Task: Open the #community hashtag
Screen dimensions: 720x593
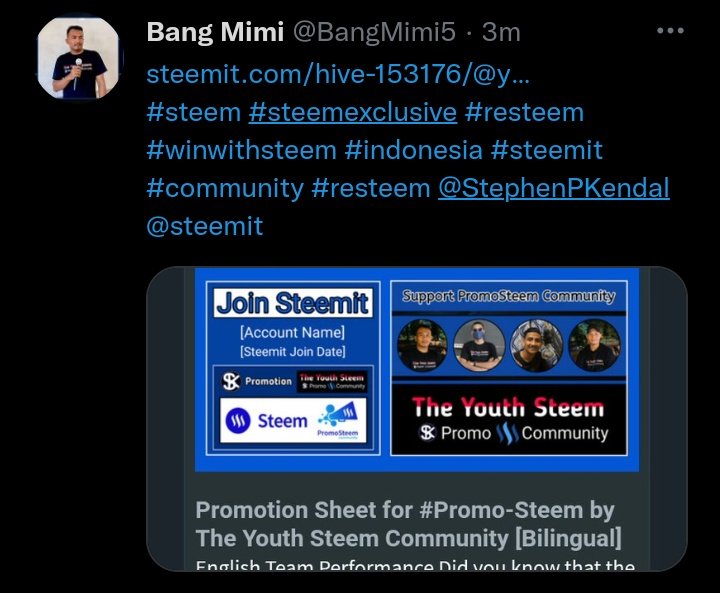Action: tap(225, 188)
